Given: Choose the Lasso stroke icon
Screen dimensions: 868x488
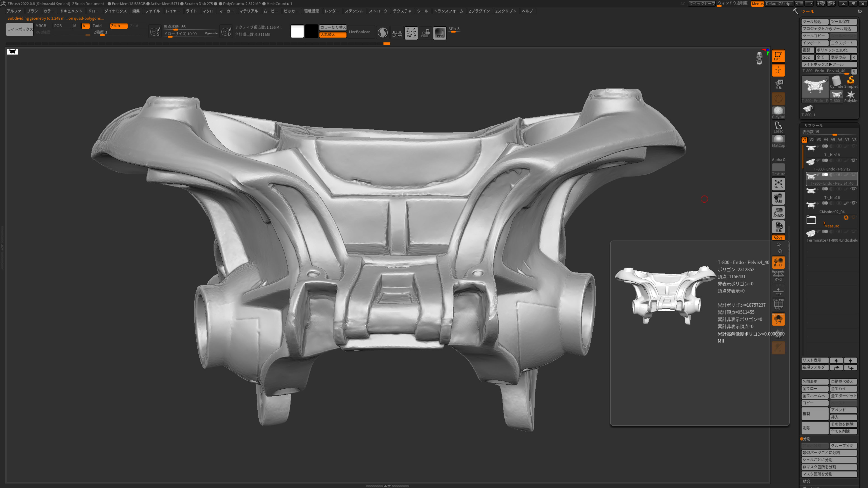Looking at the screenshot, I should click(x=778, y=127).
